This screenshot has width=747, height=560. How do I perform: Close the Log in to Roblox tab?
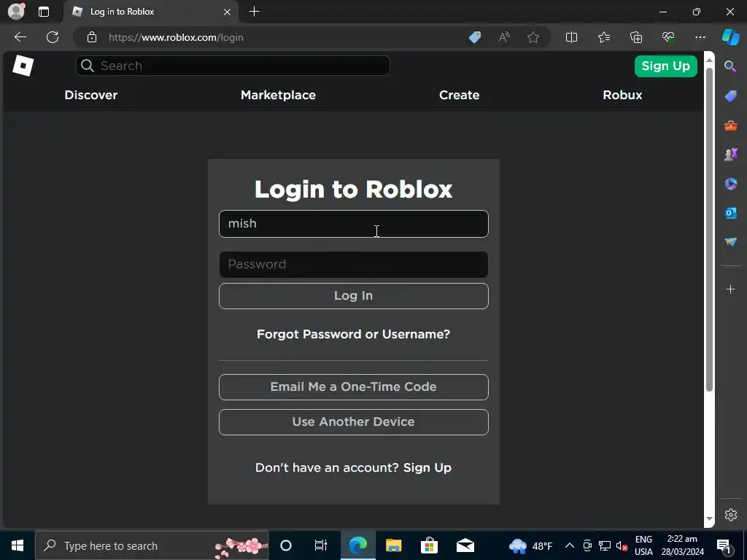[x=228, y=12]
